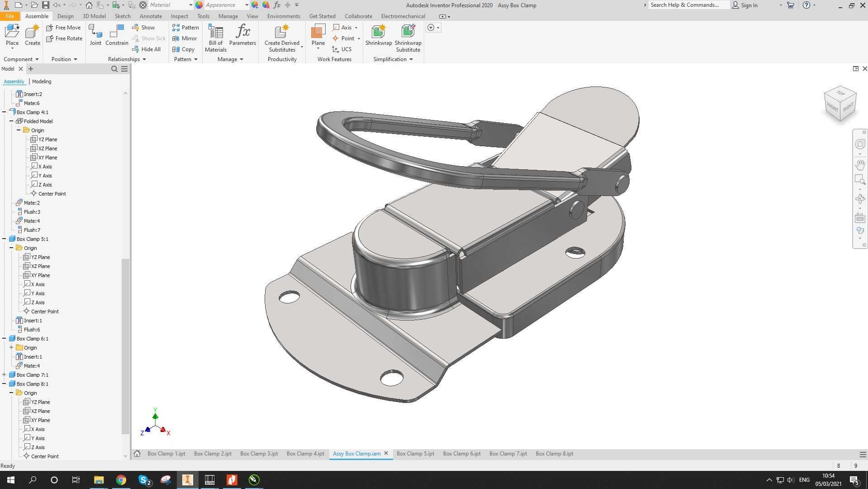
Task: Click the Copy component tool
Action: click(x=184, y=49)
